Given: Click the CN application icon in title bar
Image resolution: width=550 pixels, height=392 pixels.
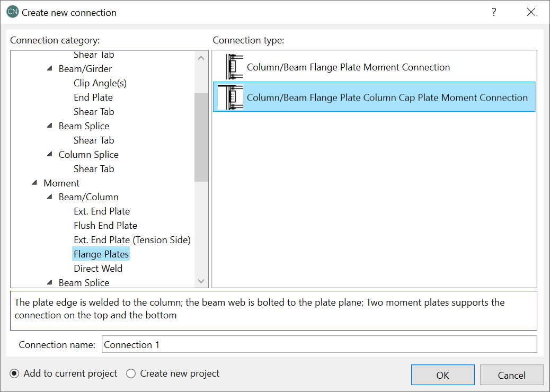Looking at the screenshot, I should pos(13,12).
